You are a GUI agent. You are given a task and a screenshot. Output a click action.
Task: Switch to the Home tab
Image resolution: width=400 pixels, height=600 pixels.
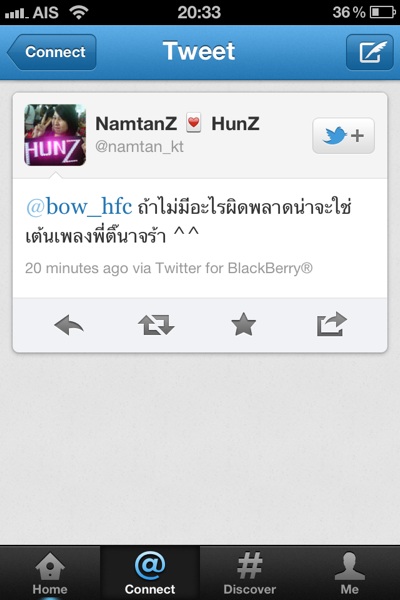coord(50,573)
